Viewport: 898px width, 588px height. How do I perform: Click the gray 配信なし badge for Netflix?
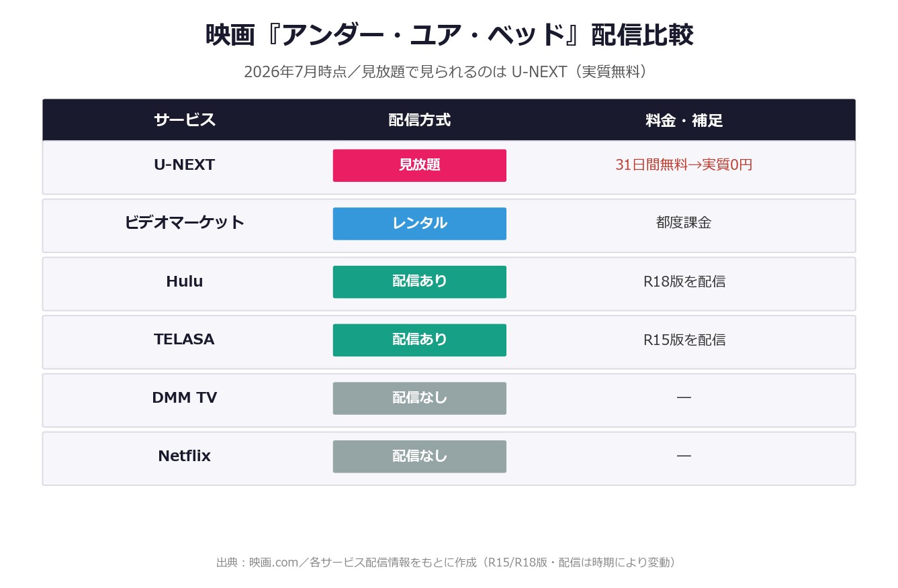pyautogui.click(x=419, y=456)
